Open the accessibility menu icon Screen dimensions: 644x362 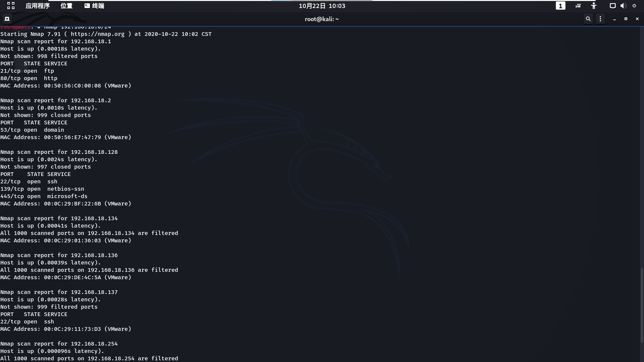pyautogui.click(x=594, y=6)
